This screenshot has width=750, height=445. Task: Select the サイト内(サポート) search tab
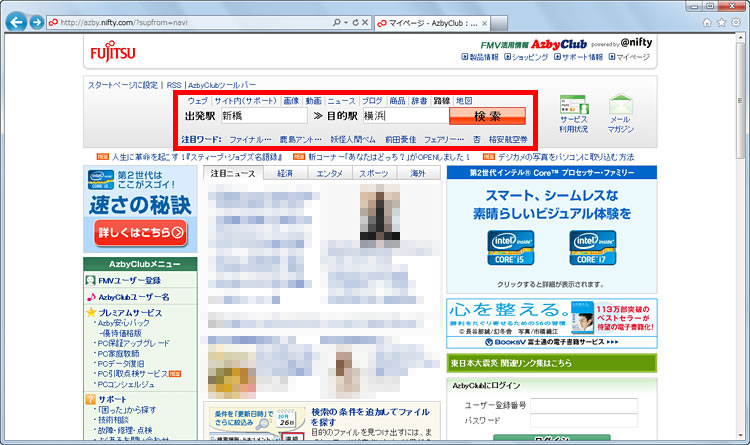pos(245,100)
